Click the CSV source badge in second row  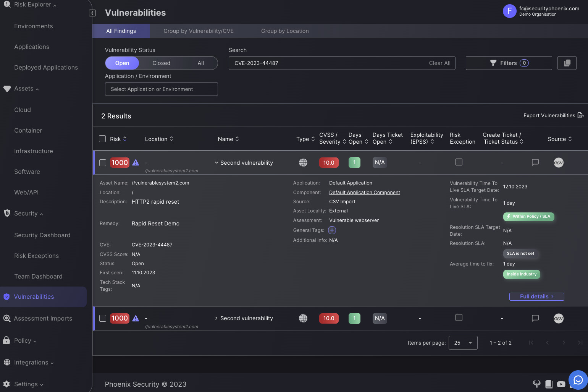tap(559, 318)
